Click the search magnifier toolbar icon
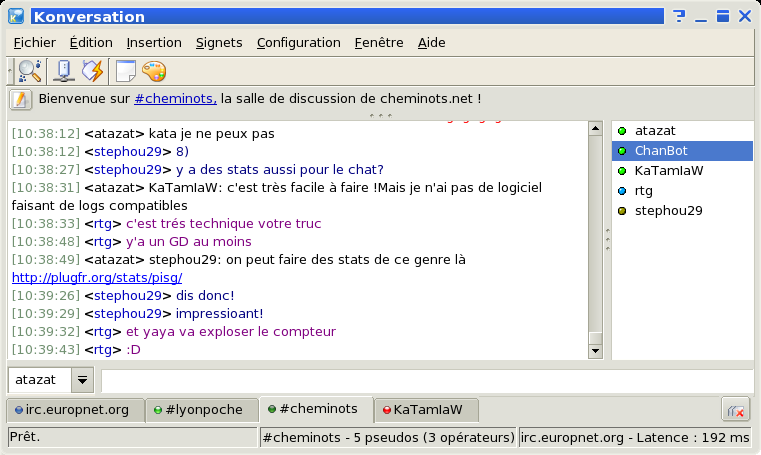The height and width of the screenshot is (455, 761). pos(30,71)
